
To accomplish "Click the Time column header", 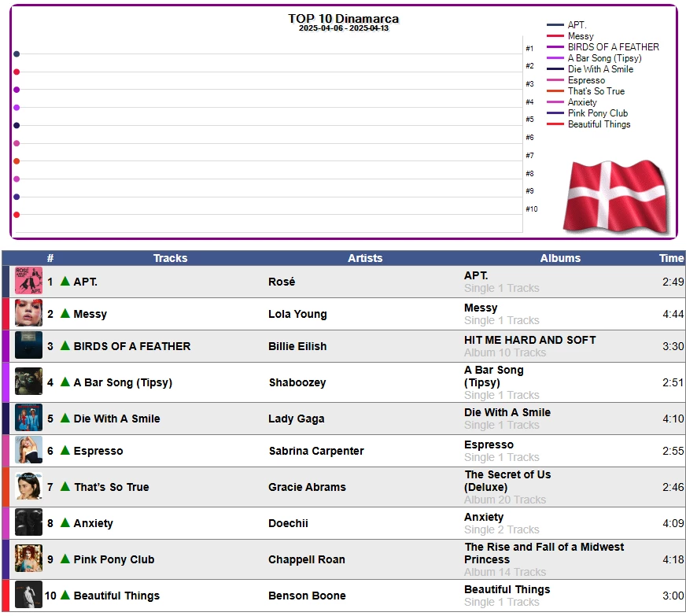I will click(671, 258).
